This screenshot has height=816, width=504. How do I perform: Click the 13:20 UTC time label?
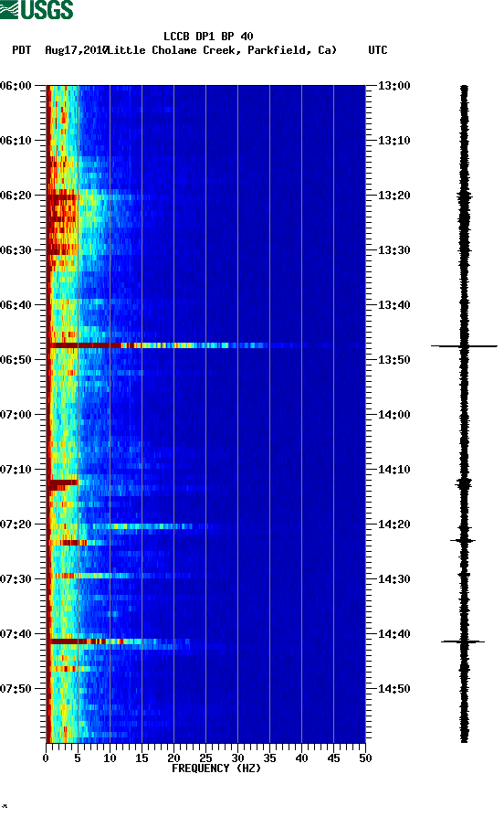394,196
